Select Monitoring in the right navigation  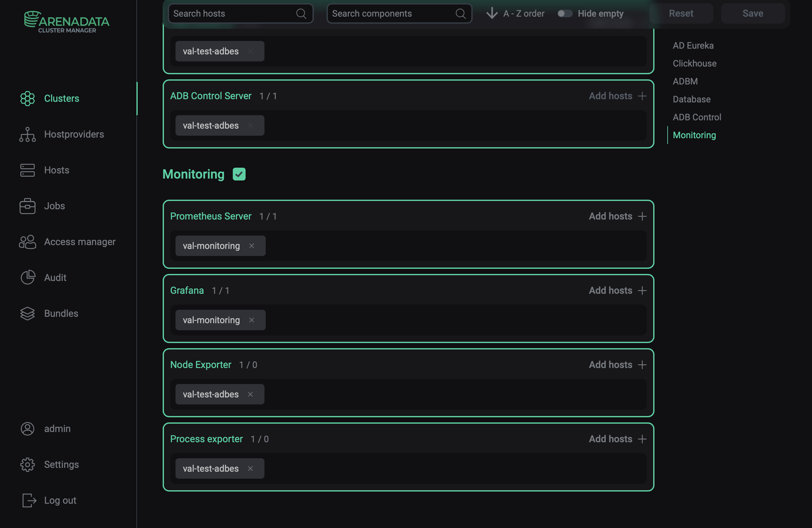click(x=694, y=135)
